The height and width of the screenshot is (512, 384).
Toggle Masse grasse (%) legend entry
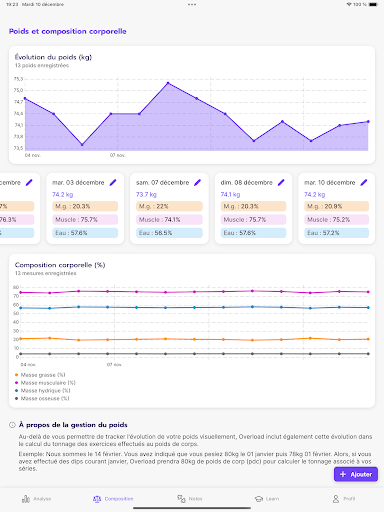coord(40,375)
